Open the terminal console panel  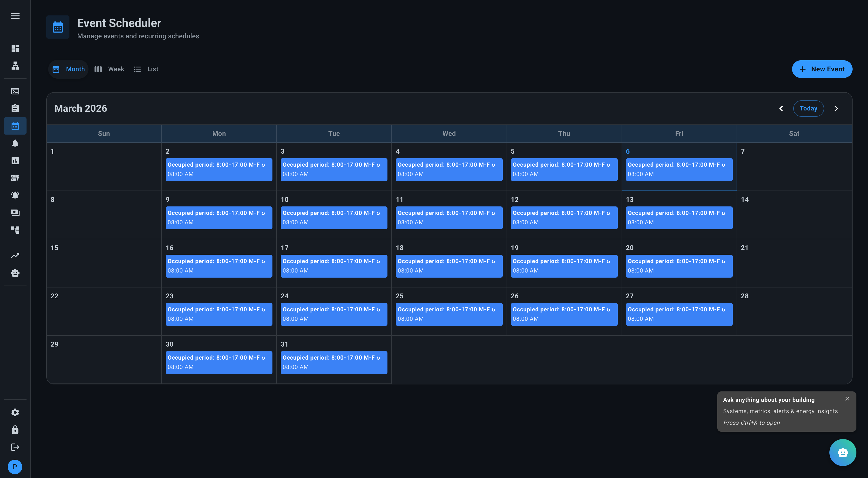[x=15, y=91]
